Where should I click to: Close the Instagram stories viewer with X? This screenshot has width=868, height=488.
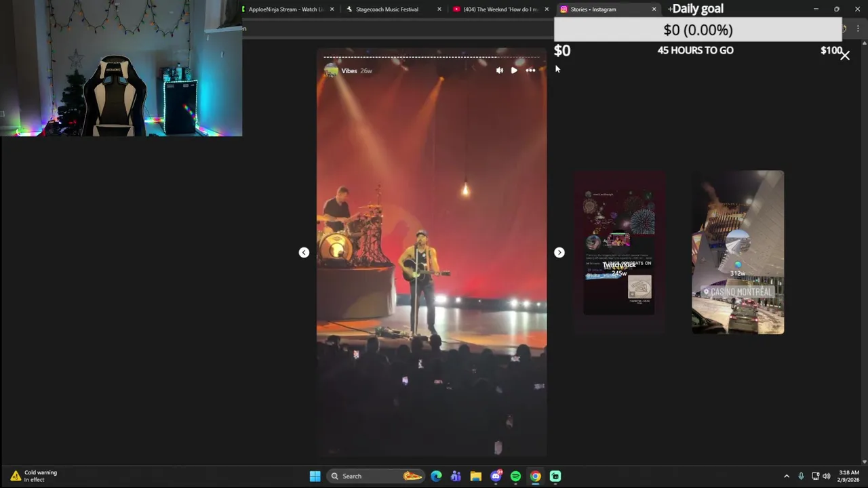(845, 56)
